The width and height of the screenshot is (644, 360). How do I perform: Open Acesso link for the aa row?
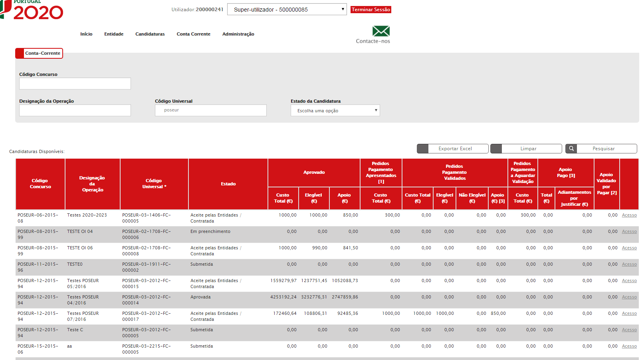point(629,346)
